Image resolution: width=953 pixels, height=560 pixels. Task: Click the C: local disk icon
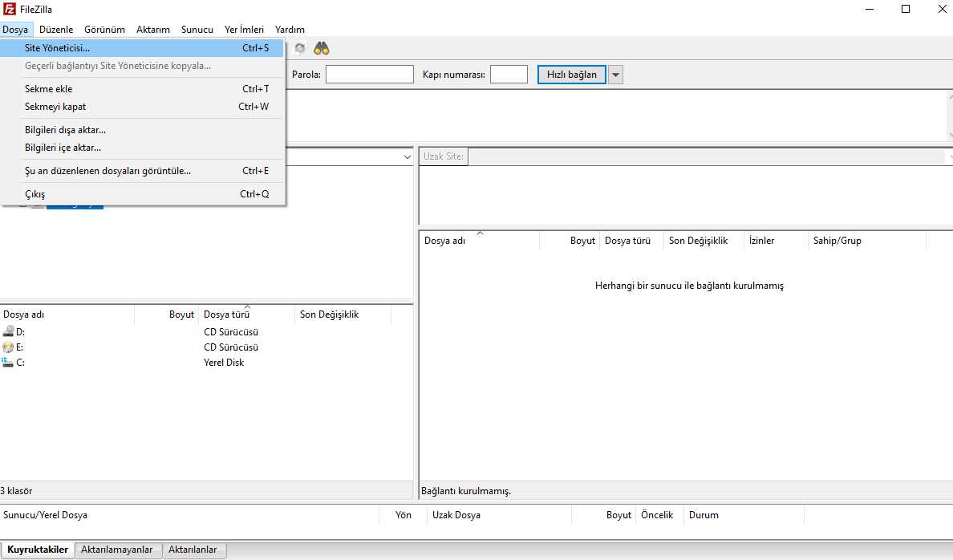coord(8,363)
